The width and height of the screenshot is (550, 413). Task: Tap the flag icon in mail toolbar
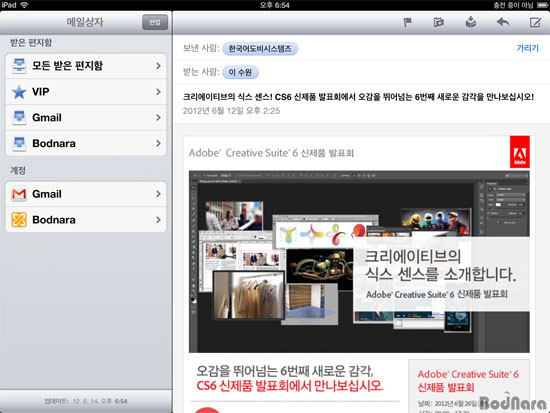[x=407, y=22]
